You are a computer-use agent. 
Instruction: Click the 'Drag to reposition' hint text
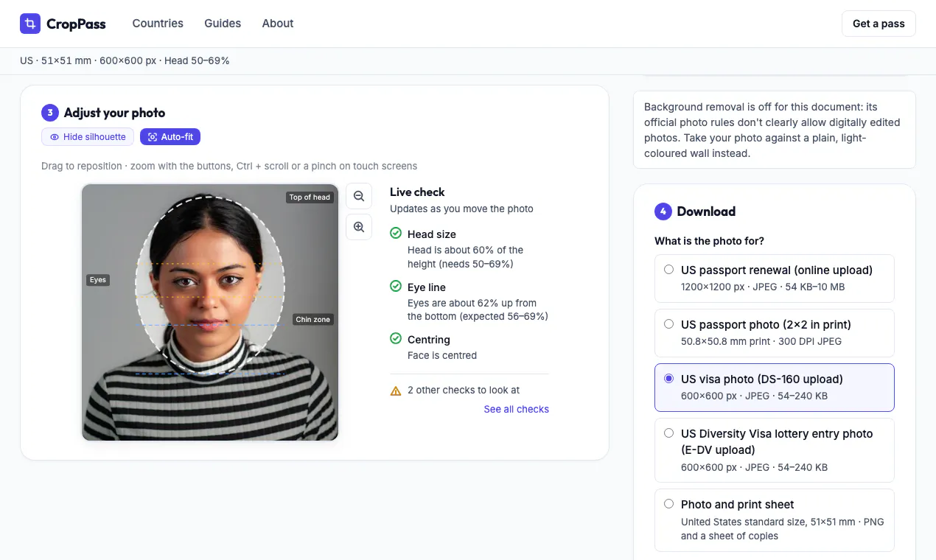click(x=229, y=167)
